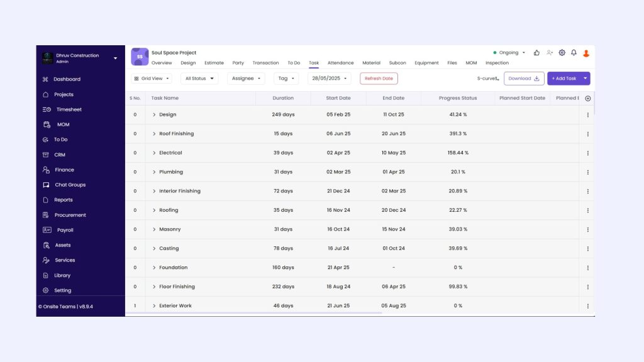Click the Refresh Date button
Viewport: 644px width, 362px height.
[379, 79]
